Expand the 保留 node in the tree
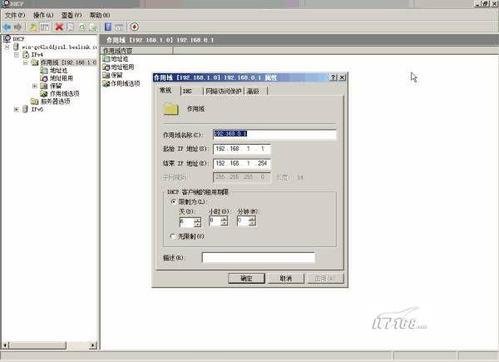Image resolution: width=499 pixels, height=362 pixels. (34, 86)
